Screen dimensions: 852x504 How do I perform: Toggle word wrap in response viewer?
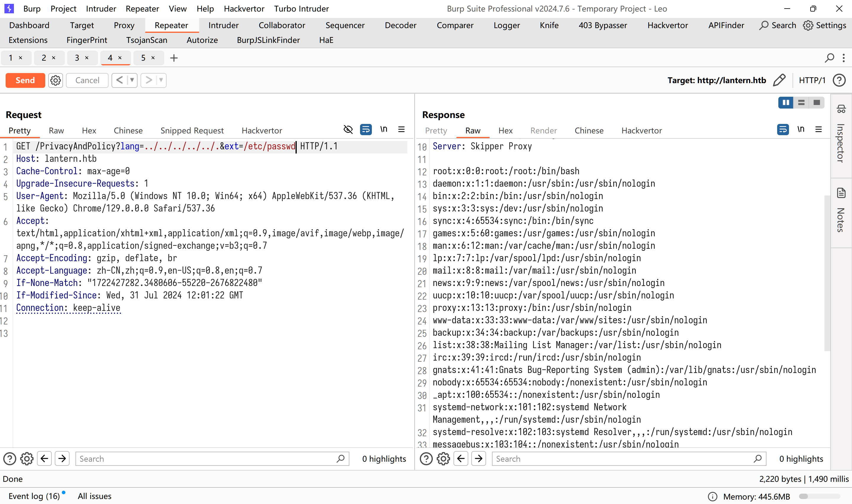click(x=783, y=129)
